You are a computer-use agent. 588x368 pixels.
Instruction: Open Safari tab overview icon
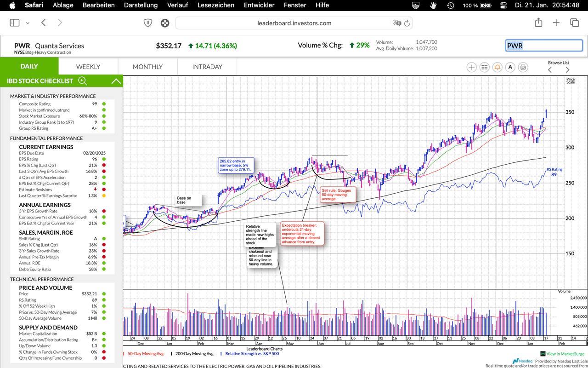574,23
